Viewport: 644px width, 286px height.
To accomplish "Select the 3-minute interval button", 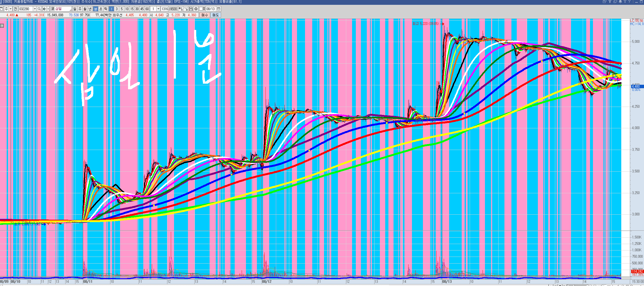I will click(x=117, y=9).
